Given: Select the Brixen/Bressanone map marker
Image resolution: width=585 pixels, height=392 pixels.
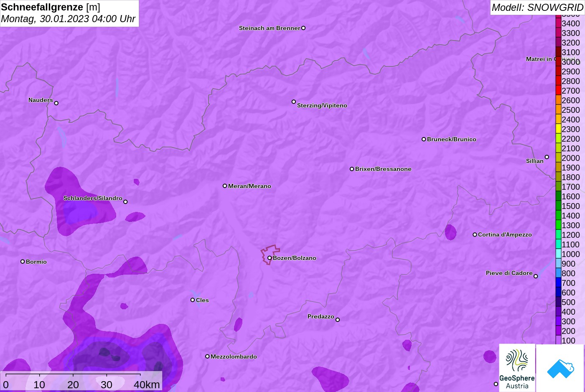Looking at the screenshot, I should [x=352, y=169].
